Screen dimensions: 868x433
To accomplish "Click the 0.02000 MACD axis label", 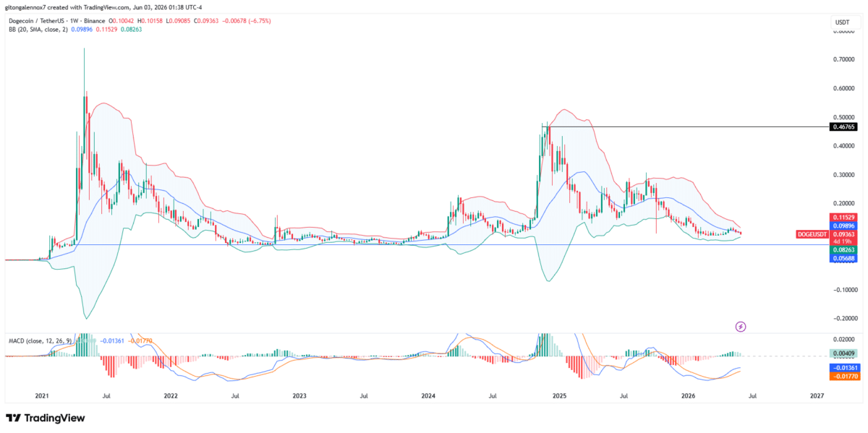I will click(843, 338).
